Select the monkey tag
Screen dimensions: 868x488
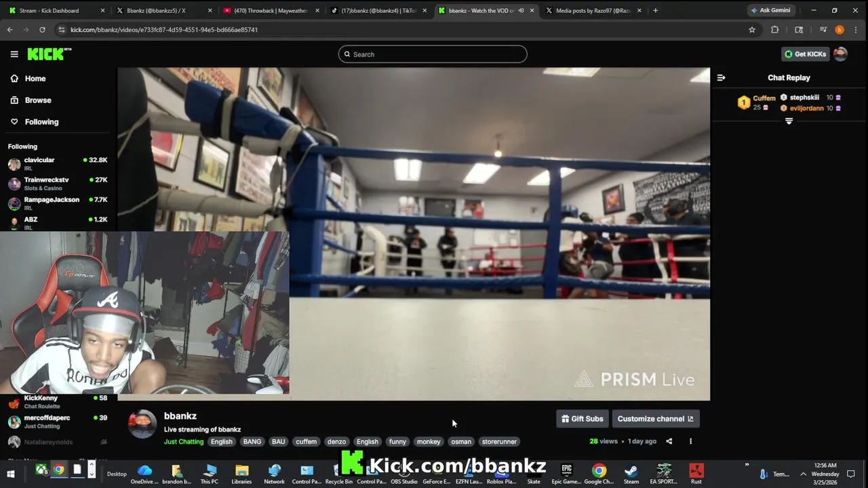click(429, 442)
